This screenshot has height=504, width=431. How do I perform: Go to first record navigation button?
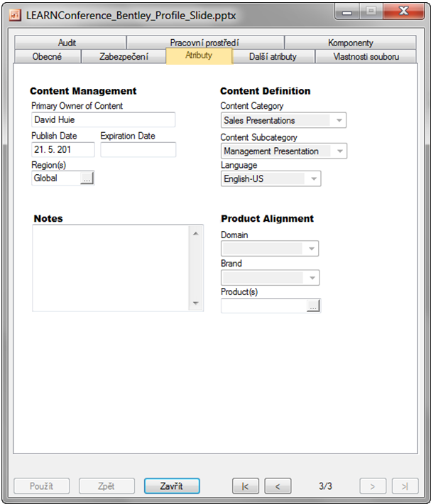point(245,486)
